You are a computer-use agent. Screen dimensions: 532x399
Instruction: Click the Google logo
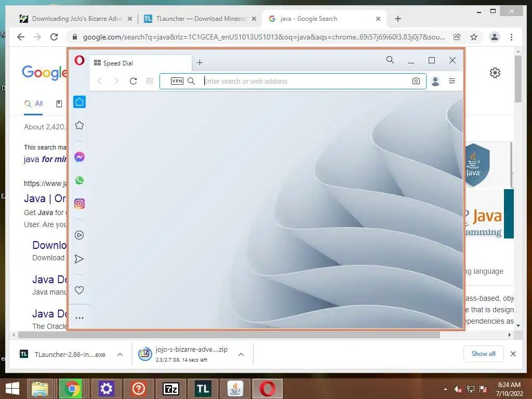point(45,72)
